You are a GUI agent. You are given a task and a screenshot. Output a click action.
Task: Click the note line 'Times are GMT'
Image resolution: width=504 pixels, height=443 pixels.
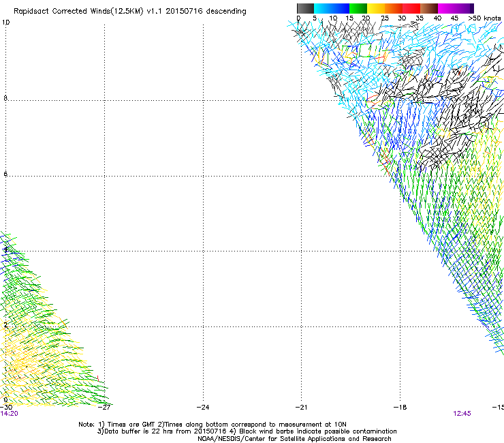tap(212, 425)
